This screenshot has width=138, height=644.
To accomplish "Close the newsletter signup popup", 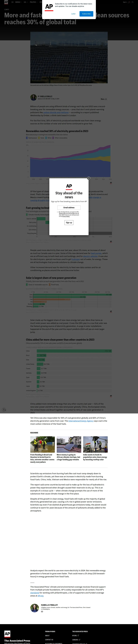I will coord(88,178).
